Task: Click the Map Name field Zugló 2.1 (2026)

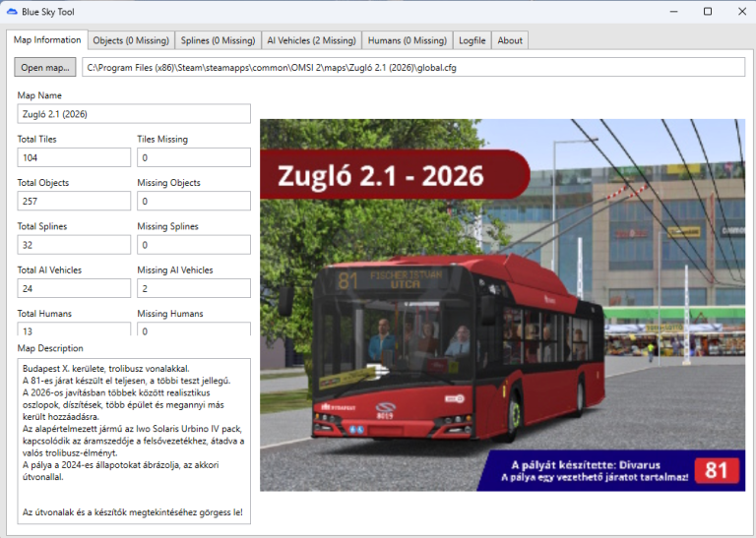Action: [x=134, y=114]
